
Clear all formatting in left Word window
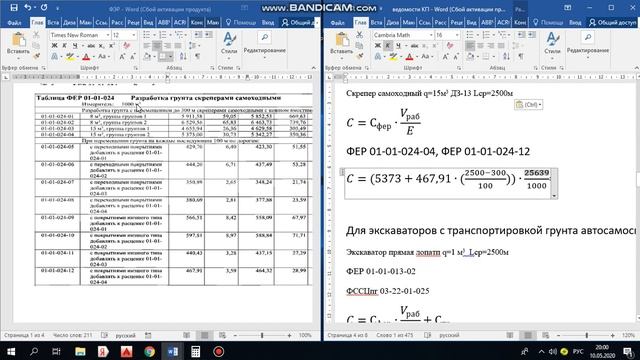tap(126, 46)
